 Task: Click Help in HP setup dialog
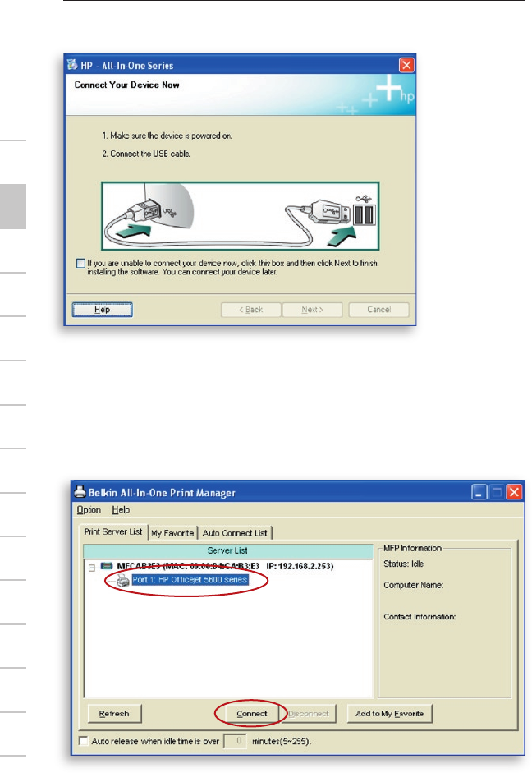tap(103, 310)
